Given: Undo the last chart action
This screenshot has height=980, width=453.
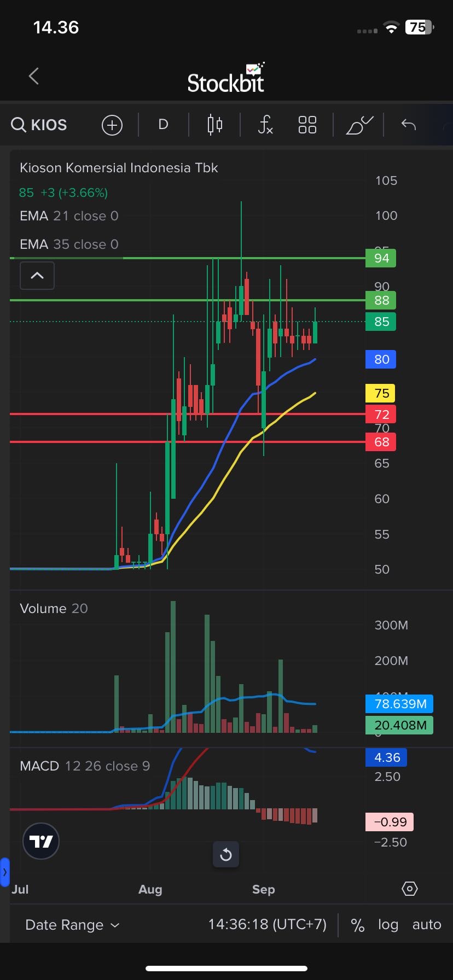Looking at the screenshot, I should coord(409,125).
